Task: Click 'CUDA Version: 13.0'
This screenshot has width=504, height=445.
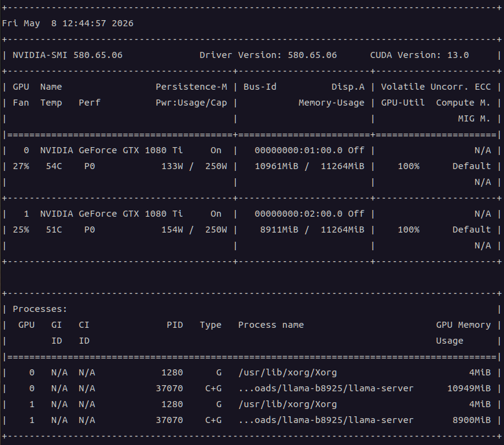Action: point(420,55)
